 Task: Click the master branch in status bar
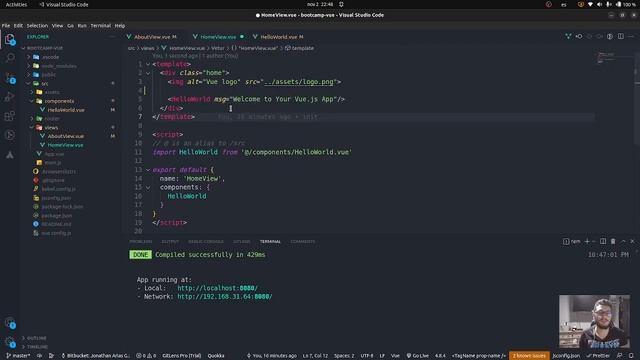18,356
